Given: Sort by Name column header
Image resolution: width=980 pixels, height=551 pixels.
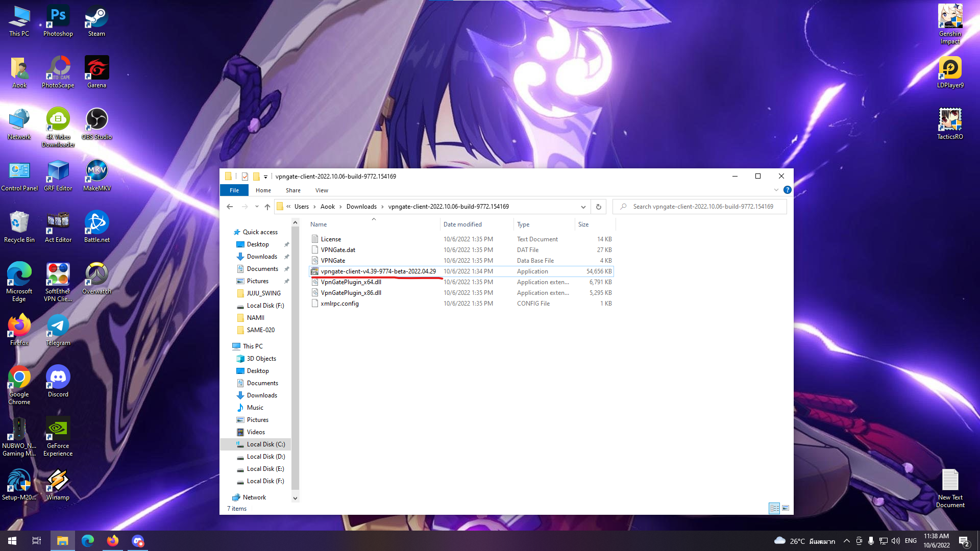Looking at the screenshot, I should 373,224.
